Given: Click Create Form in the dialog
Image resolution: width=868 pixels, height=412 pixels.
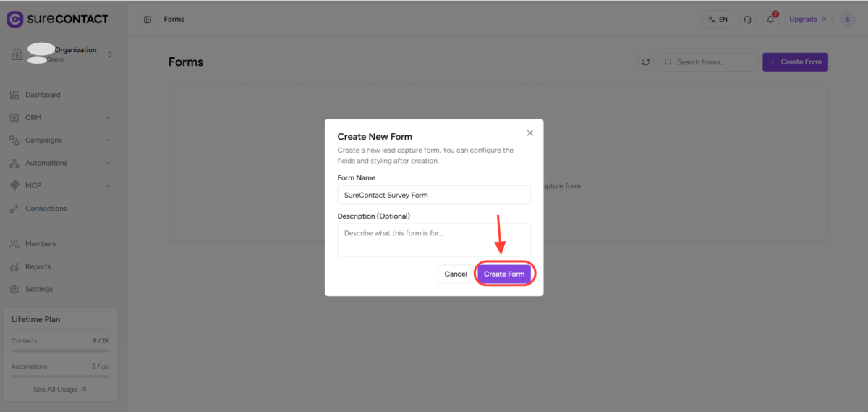Looking at the screenshot, I should (x=504, y=274).
